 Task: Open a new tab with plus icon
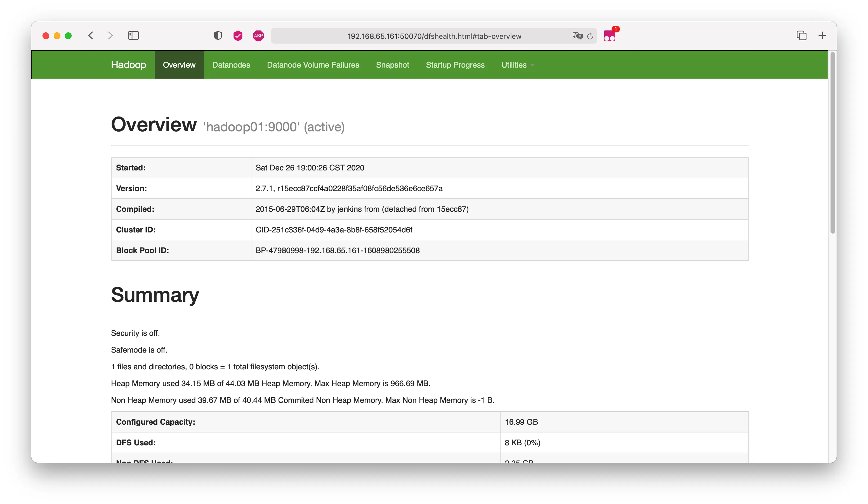[x=822, y=35]
